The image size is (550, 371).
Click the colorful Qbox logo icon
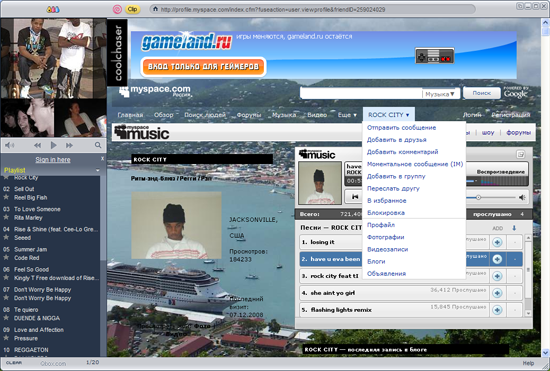point(53,9)
